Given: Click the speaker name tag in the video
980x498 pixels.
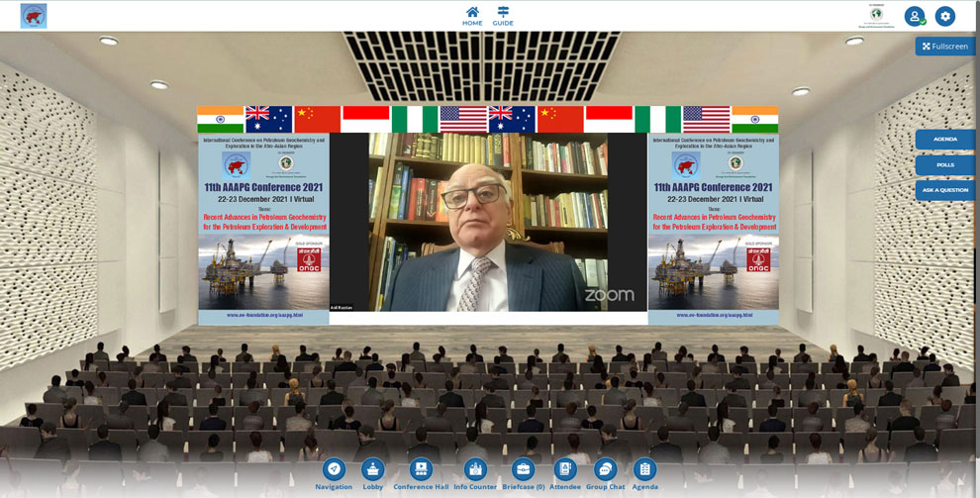Looking at the screenshot, I should pos(342,308).
